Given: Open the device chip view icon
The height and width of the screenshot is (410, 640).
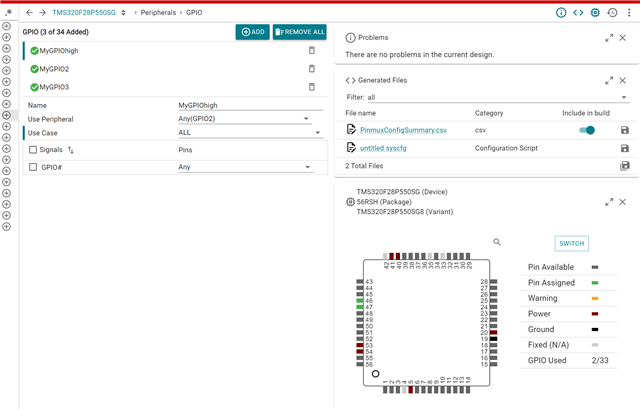Looking at the screenshot, I should 595,13.
